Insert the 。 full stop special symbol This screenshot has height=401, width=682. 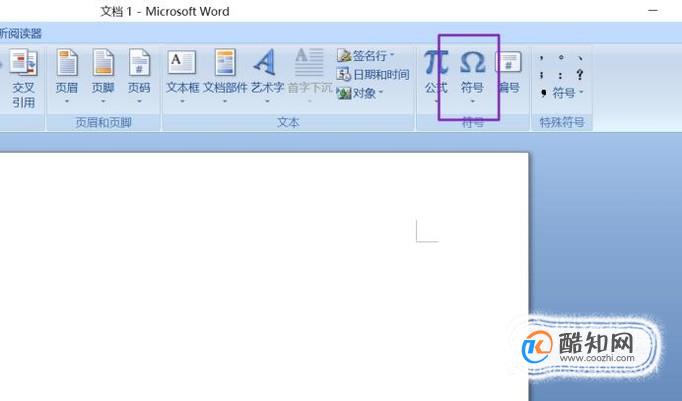(561, 57)
